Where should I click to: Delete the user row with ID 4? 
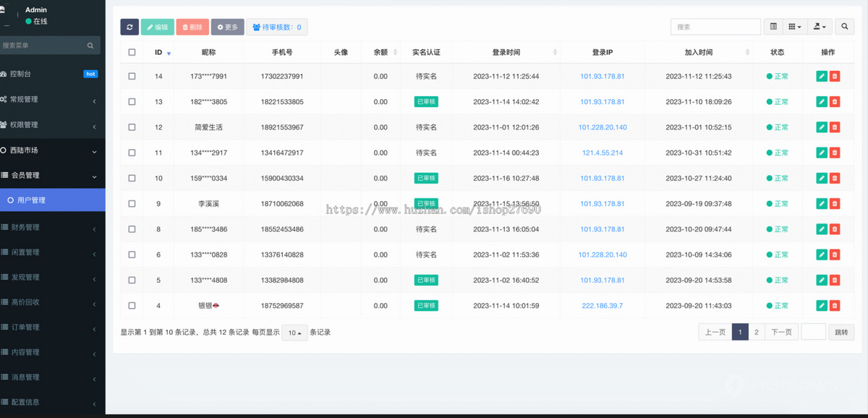click(835, 305)
